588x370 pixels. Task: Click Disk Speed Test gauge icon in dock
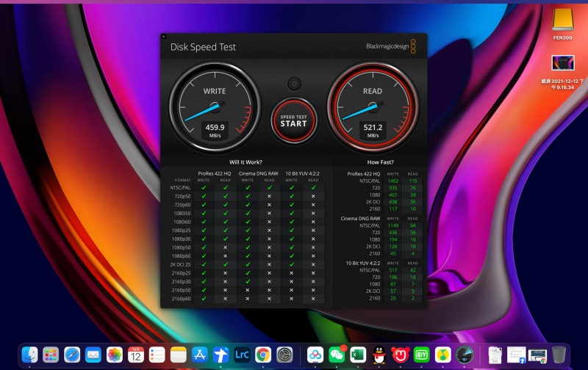coord(465,355)
